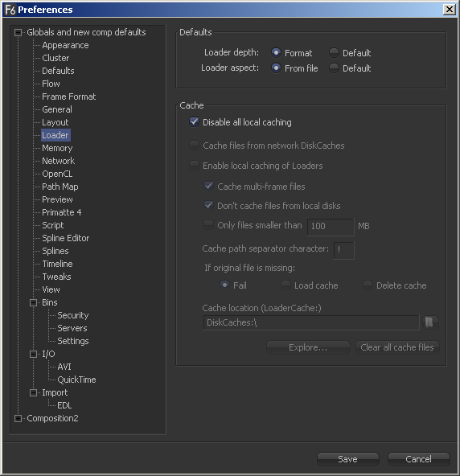
Task: Expand the Composition2 tree node
Action: [18, 418]
